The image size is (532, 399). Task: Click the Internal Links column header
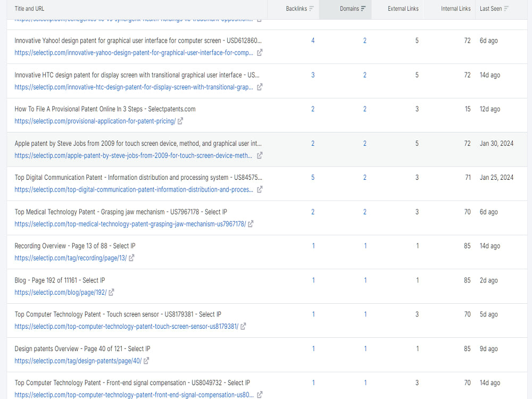click(456, 9)
